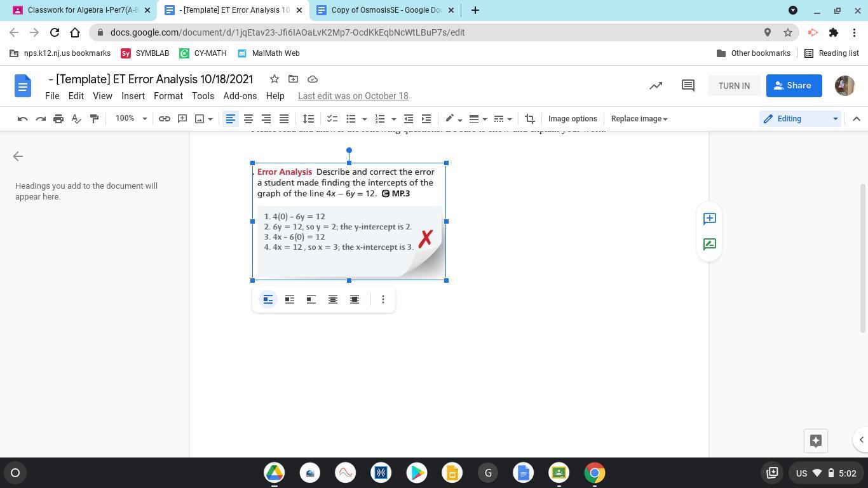Switch to the Classwork for Algebra tab
Screen dimensions: 868x488
pos(81,10)
